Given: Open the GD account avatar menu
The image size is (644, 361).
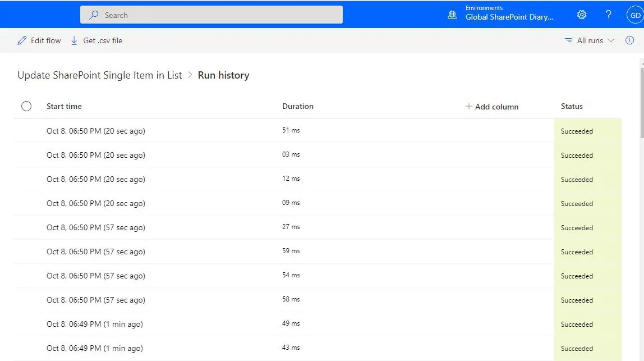Looking at the screenshot, I should click(x=634, y=15).
